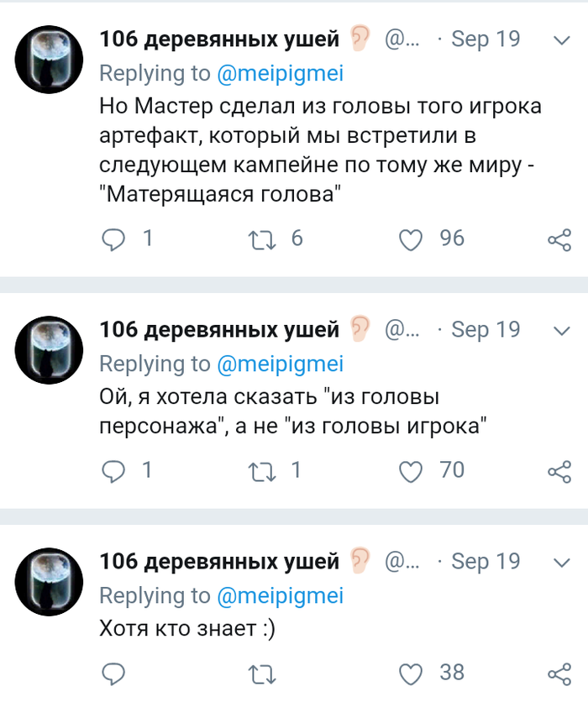The image size is (588, 702).
Task: Like the tweet with 70 likes
Action: pos(410,472)
